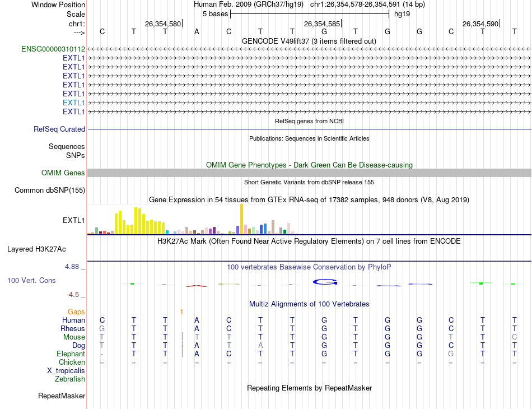The height and width of the screenshot is (409, 532).
Task: Click the lone 'A' base in top sequence row
Action: [197, 32]
